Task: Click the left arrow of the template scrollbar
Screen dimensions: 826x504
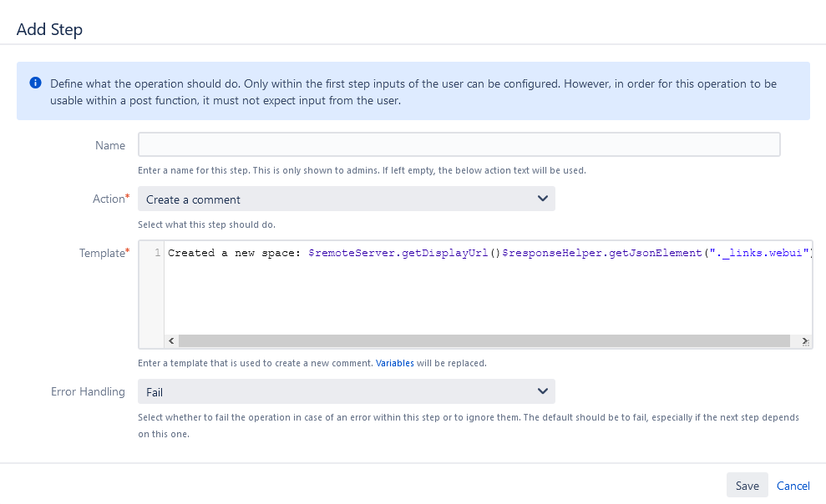Action: click(x=171, y=341)
